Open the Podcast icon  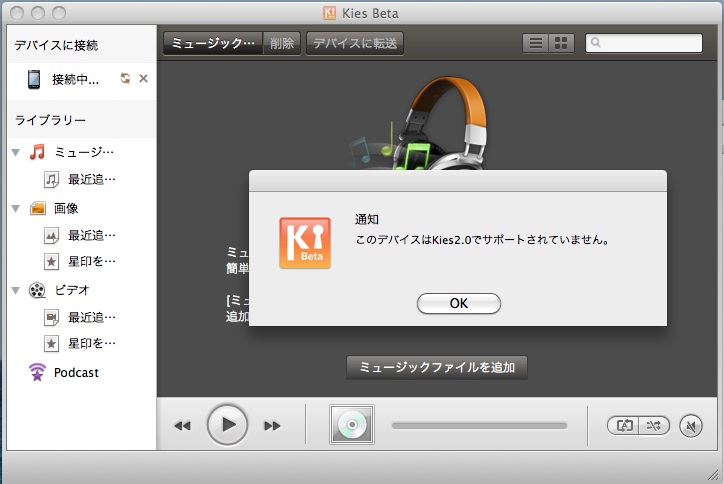[x=37, y=372]
